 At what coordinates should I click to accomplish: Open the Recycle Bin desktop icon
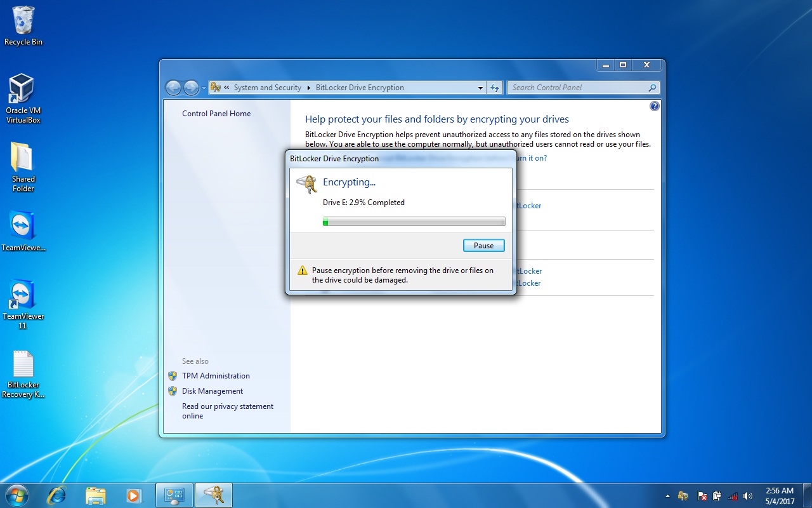[23, 25]
